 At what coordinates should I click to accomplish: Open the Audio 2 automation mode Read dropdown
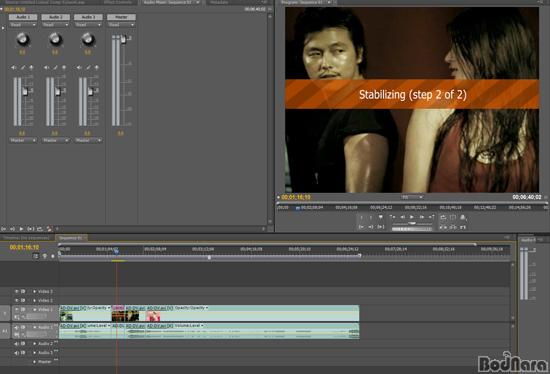tap(55, 25)
